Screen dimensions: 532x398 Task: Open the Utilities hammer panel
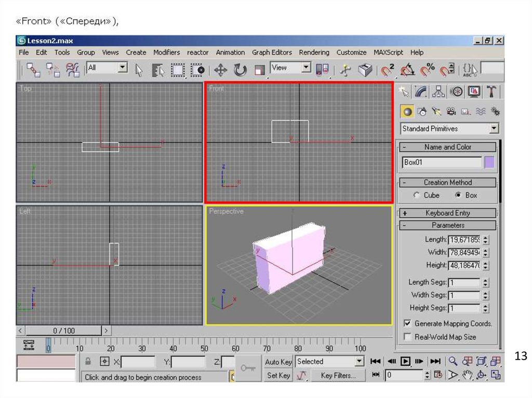(x=491, y=92)
